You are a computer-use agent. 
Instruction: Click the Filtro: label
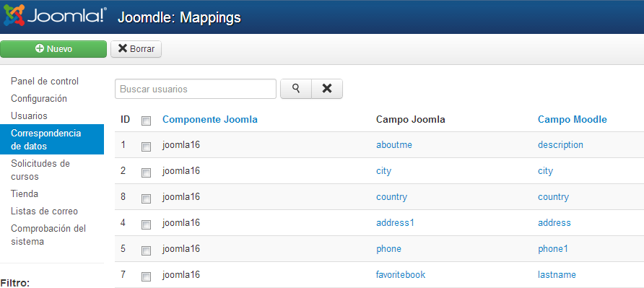14,283
